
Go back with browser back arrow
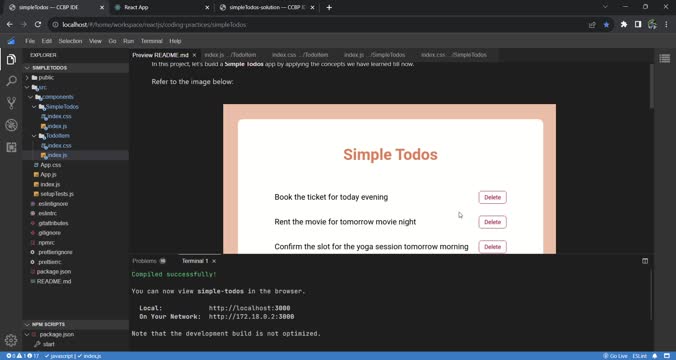9,25
